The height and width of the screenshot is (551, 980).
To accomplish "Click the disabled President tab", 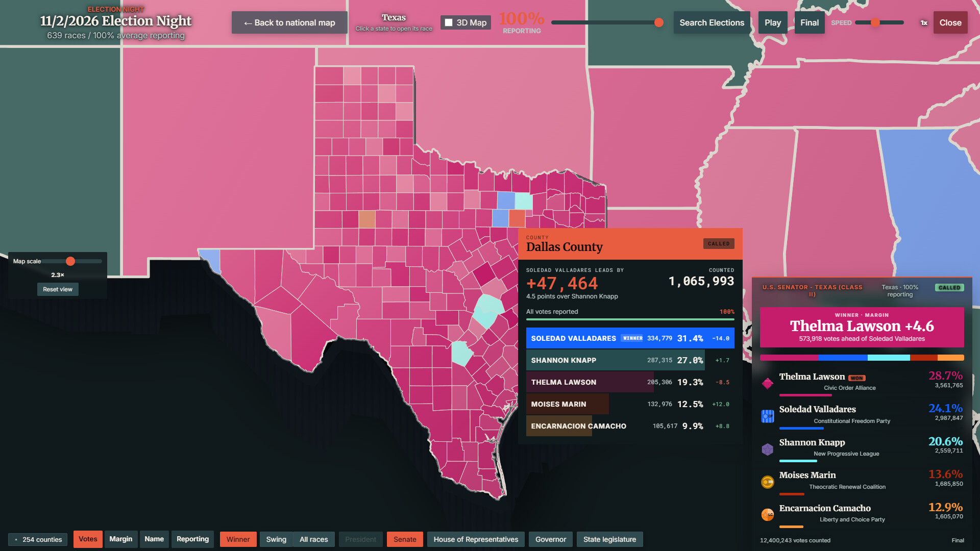I will pyautogui.click(x=360, y=539).
